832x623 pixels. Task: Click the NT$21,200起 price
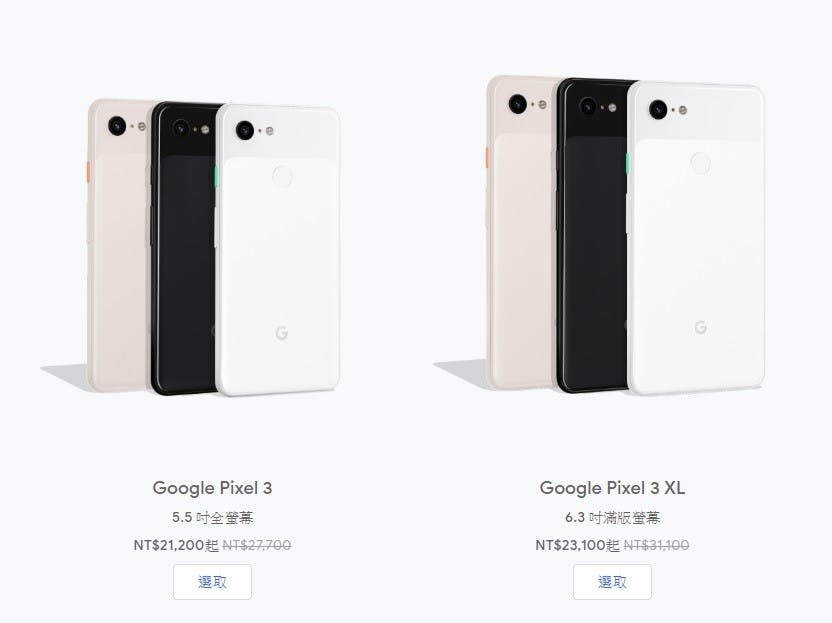(x=176, y=545)
